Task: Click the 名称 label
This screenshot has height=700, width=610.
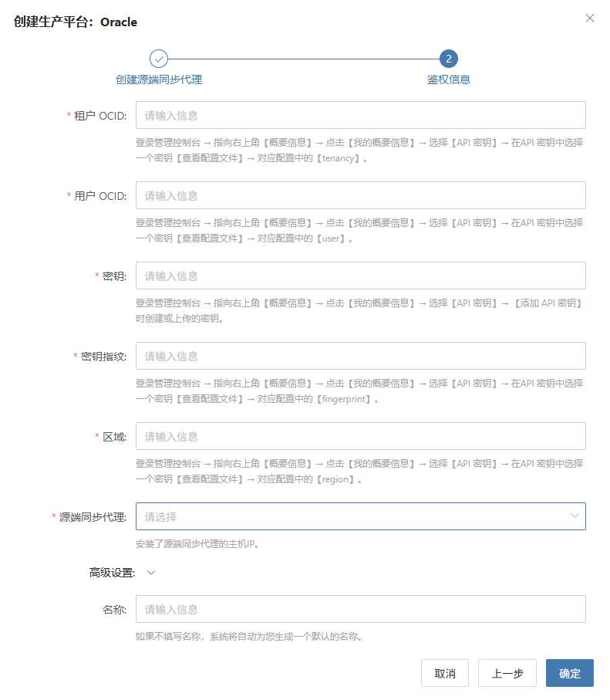Action: (114, 610)
